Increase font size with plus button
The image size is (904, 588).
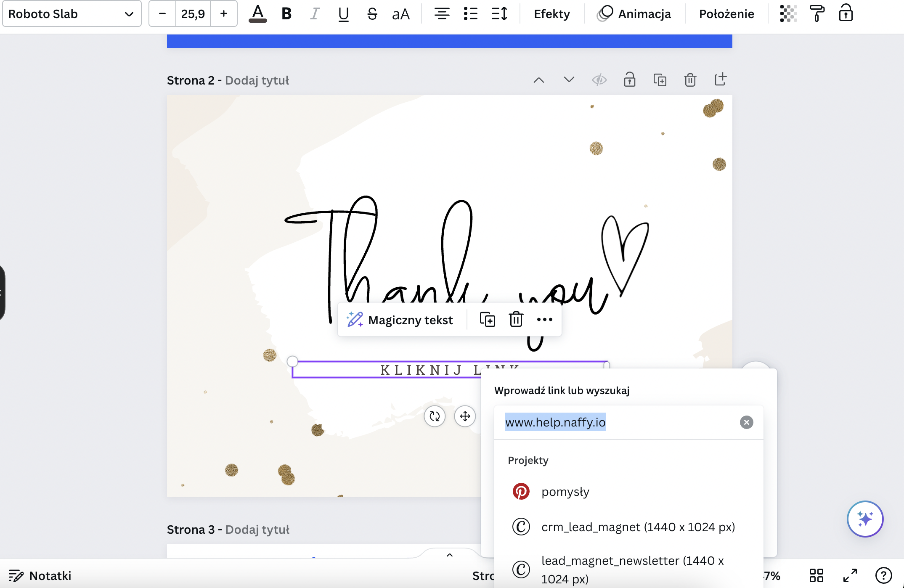[x=224, y=14]
